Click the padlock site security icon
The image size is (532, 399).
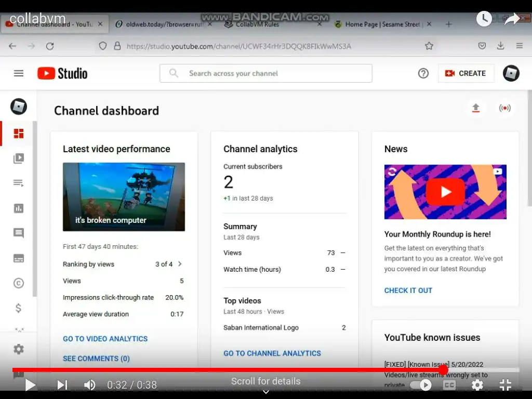point(117,46)
